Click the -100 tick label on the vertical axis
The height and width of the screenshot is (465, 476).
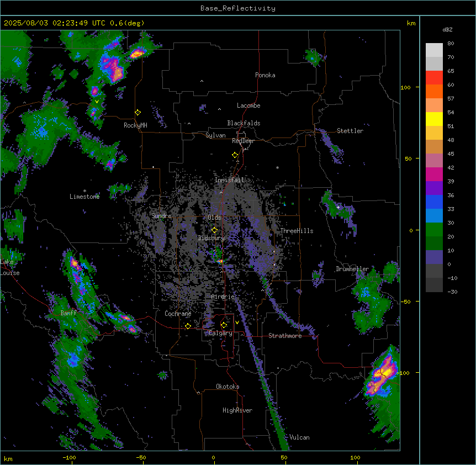click(404, 373)
